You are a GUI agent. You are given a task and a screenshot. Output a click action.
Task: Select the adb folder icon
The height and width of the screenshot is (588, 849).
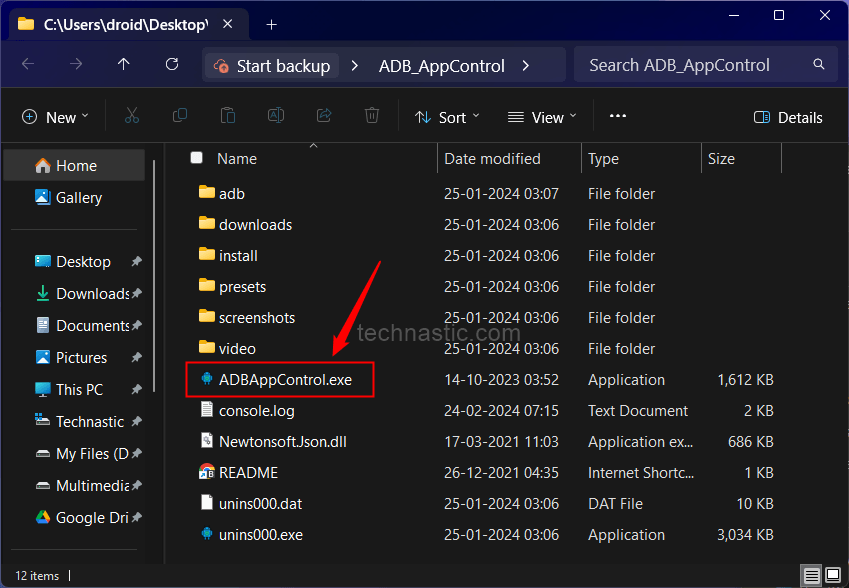206,192
